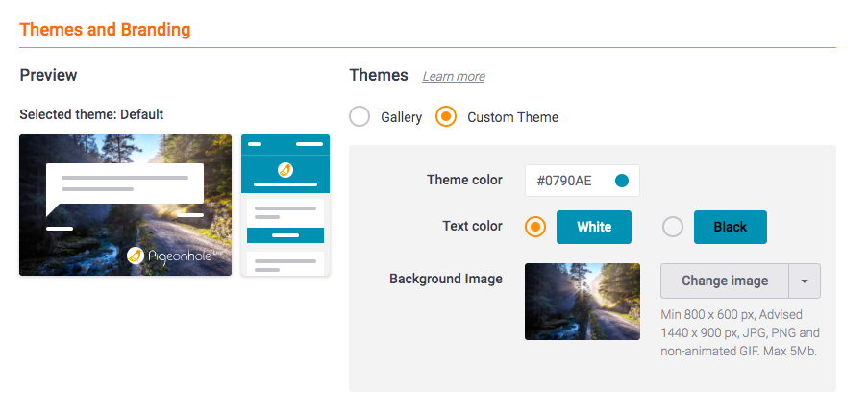Click the Pigeonhole logo in desktop preview

(x=174, y=256)
